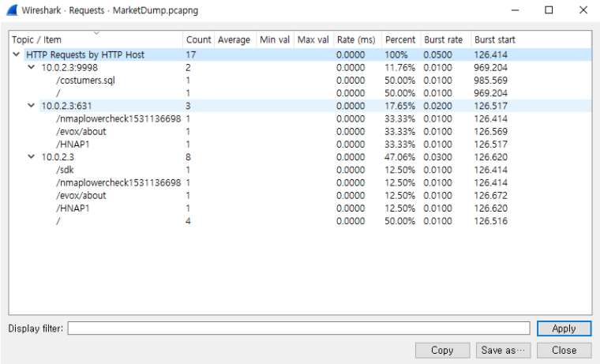Collapse the 10.0.2.3:9998 host node

pos(32,67)
